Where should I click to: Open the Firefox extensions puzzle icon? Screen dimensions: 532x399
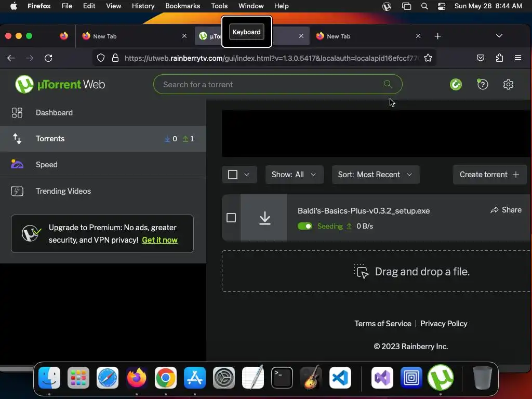[499, 58]
